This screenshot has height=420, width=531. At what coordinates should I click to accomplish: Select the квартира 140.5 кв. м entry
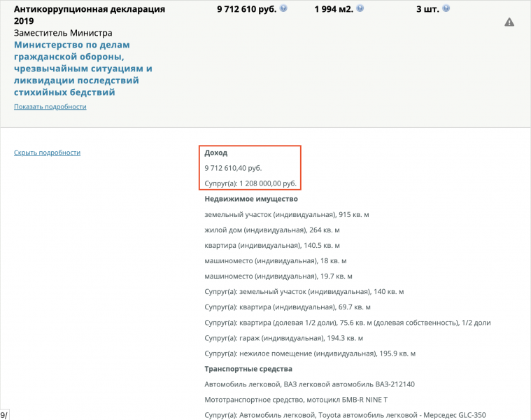[x=272, y=246]
